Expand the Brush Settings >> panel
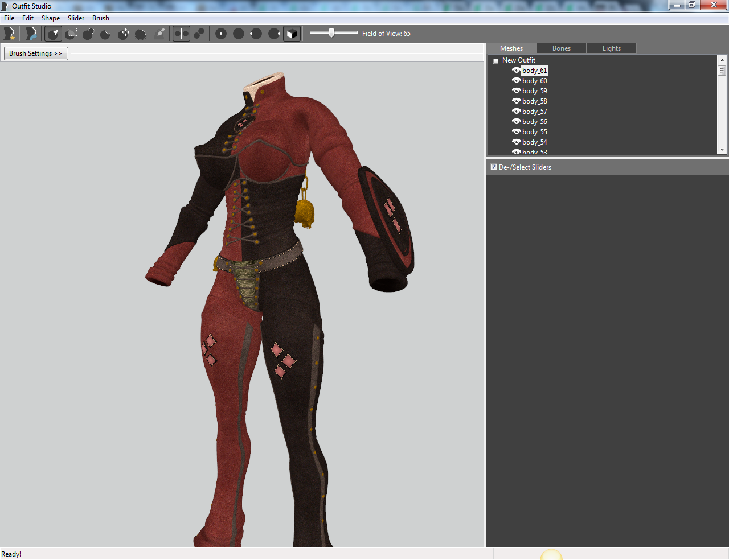This screenshot has width=729, height=560. (x=36, y=53)
